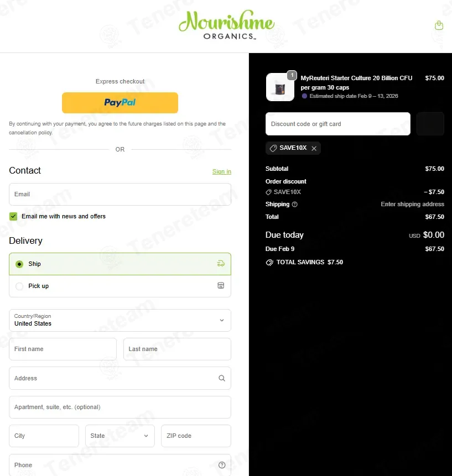The width and height of the screenshot is (452, 476).
Task: Follow the Sign in link
Action: click(222, 171)
